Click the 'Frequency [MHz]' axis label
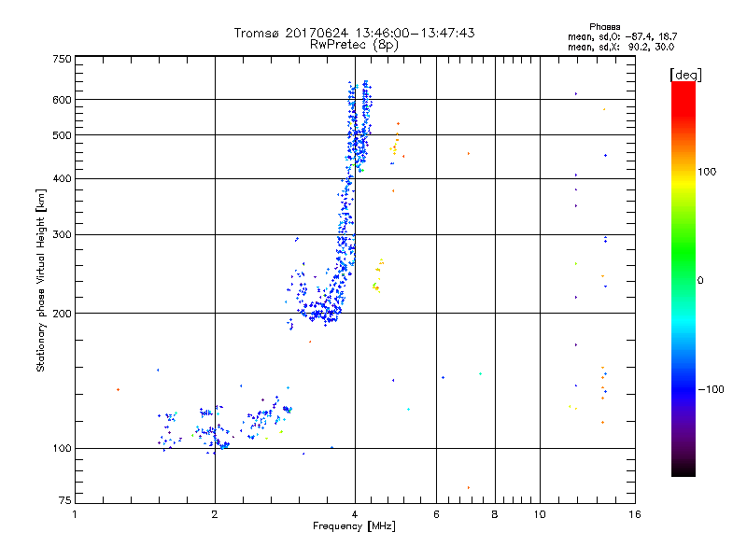The image size is (747, 560). coord(354,526)
